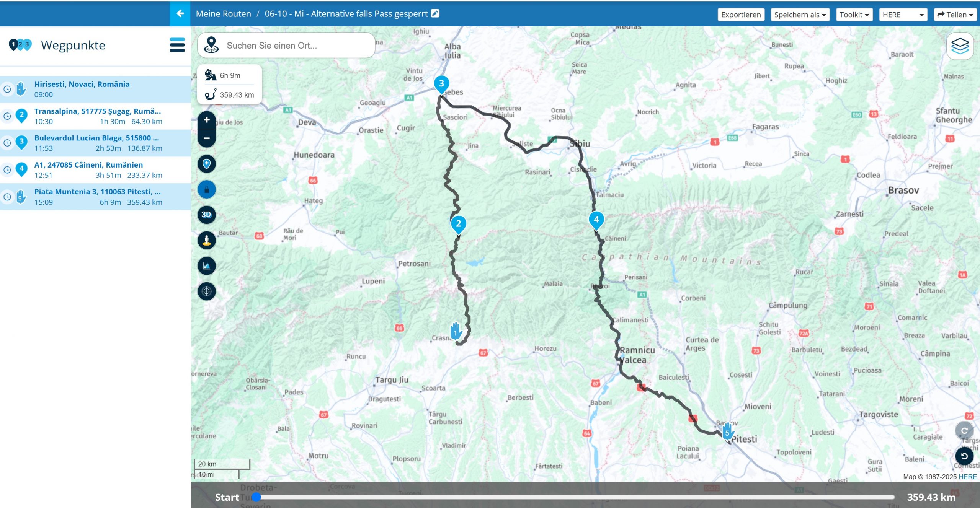The image size is (980, 508).
Task: Open the HERE map provider dropdown
Action: click(x=903, y=15)
